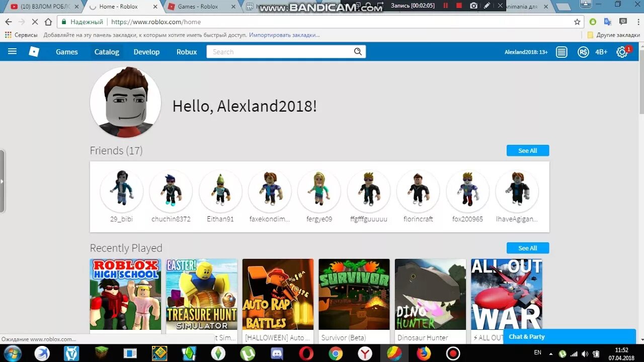
Task: Open Dinosaur Hunter game thumbnail
Action: pos(430,294)
